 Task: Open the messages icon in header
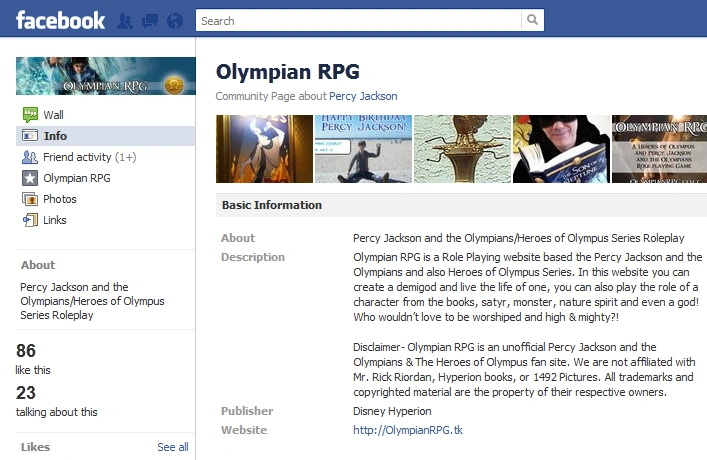click(150, 21)
